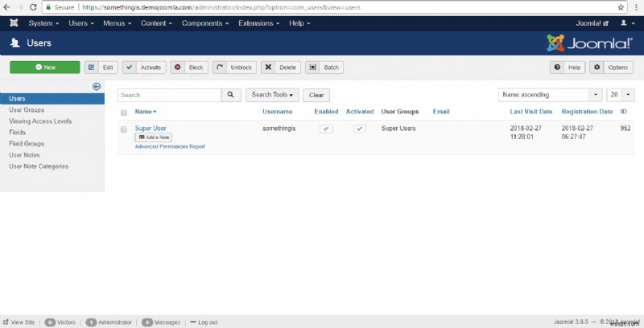Open Help from the toolbar
644x328 pixels.
click(568, 68)
